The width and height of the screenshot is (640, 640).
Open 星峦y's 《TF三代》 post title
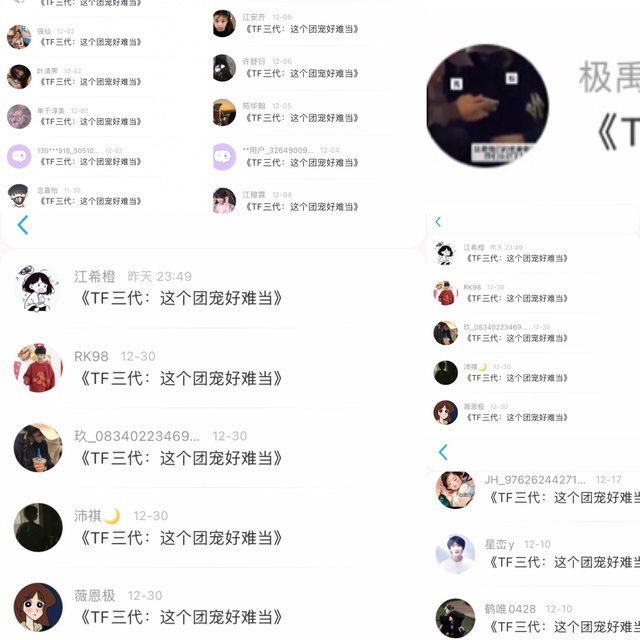[564, 562]
